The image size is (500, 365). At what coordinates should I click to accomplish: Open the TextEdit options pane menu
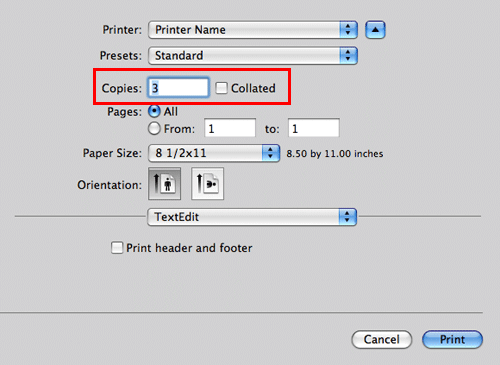[252, 217]
